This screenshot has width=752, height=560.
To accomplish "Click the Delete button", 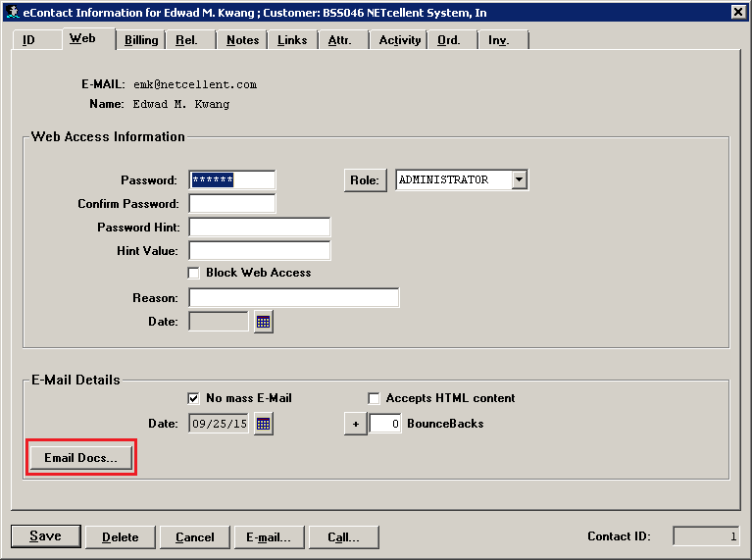I will [120, 536].
